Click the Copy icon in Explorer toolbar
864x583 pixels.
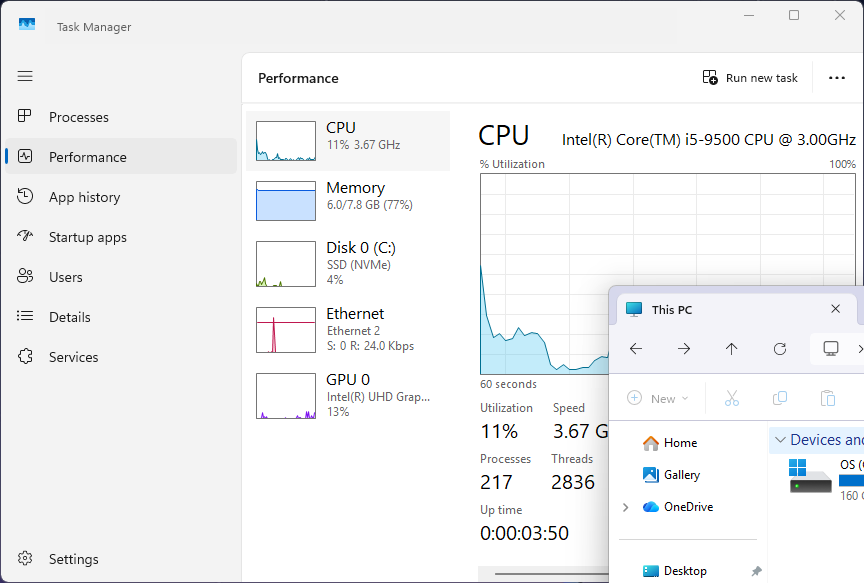[780, 398]
